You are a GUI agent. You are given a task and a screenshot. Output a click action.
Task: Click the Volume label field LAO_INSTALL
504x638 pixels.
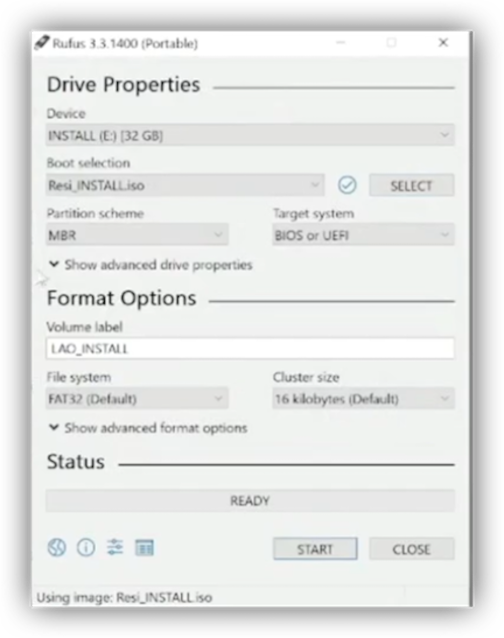(x=250, y=348)
